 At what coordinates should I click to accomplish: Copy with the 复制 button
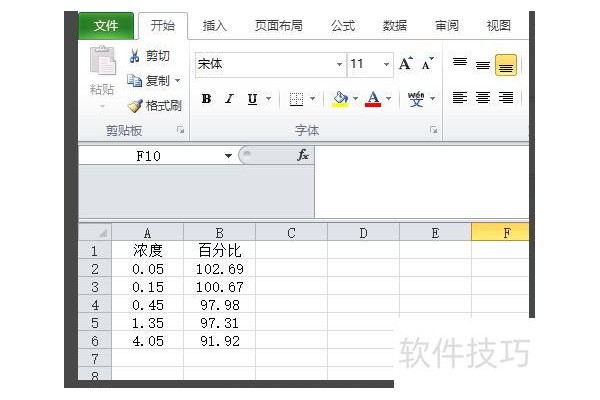148,81
